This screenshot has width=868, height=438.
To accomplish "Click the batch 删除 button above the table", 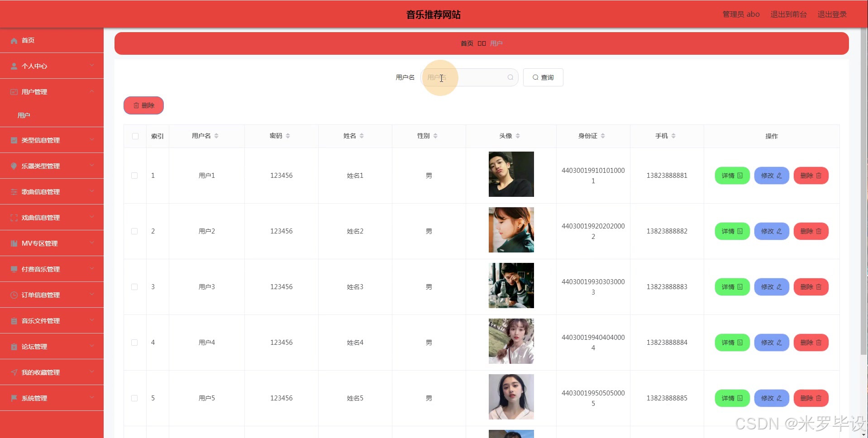I will (143, 105).
